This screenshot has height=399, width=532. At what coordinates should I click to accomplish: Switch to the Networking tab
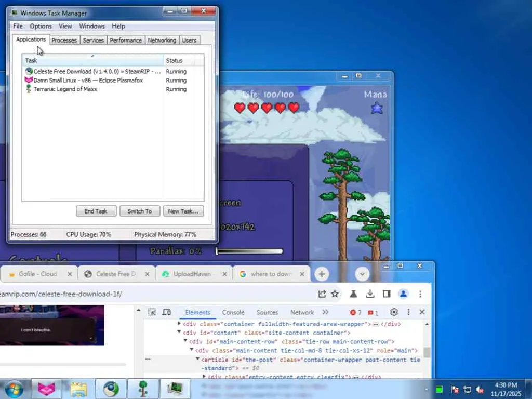(x=162, y=40)
